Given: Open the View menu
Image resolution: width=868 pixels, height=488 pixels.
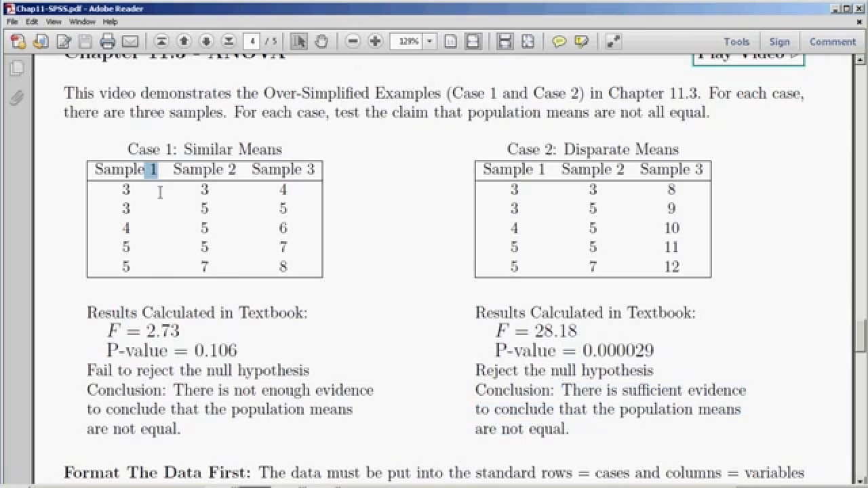Looking at the screenshot, I should point(52,22).
